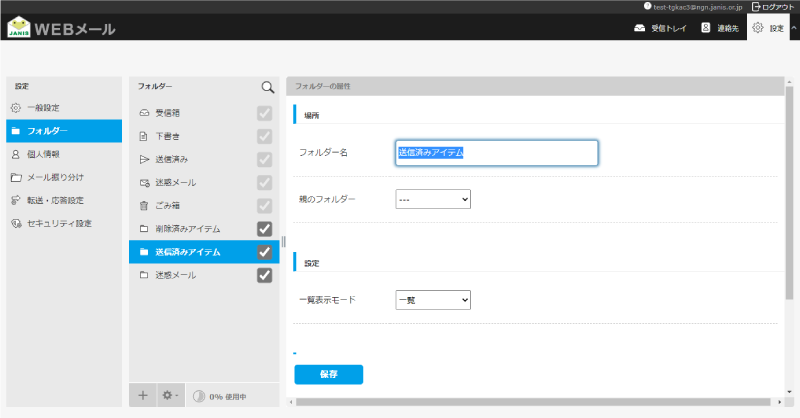
Task: Click the forwarding/auto-reply (転送・応答設定) icon
Action: click(16, 200)
